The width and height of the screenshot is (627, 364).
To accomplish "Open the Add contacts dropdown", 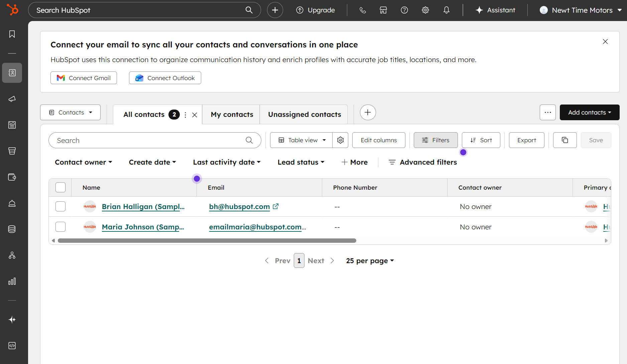I will [x=589, y=112].
